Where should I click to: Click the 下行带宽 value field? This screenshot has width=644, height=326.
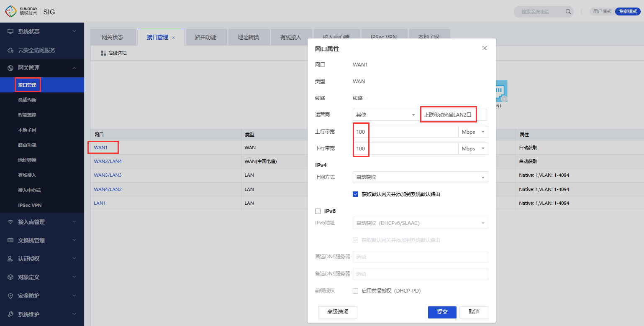405,149
